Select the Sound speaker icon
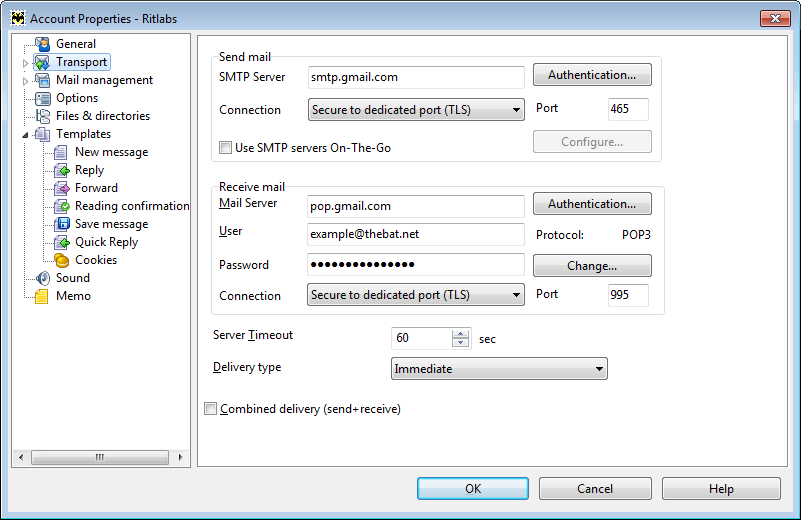801x520 pixels. point(43,278)
